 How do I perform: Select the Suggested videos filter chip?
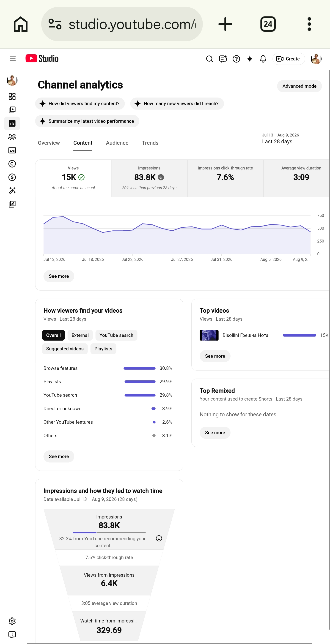coord(65,349)
